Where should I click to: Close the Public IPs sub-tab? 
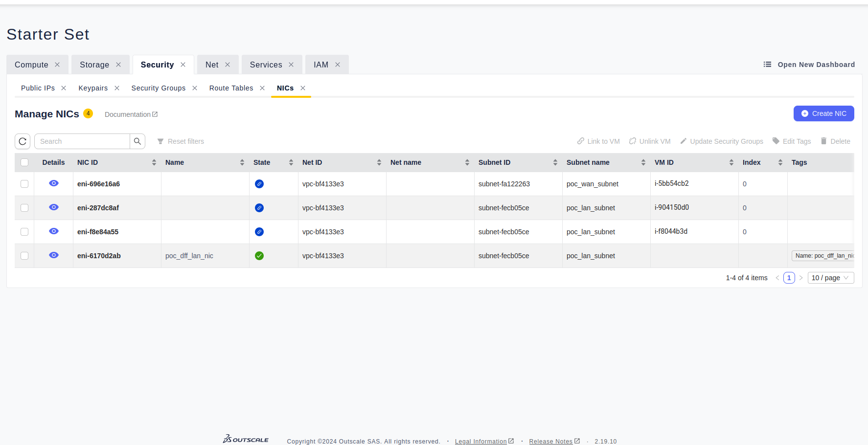pyautogui.click(x=64, y=88)
